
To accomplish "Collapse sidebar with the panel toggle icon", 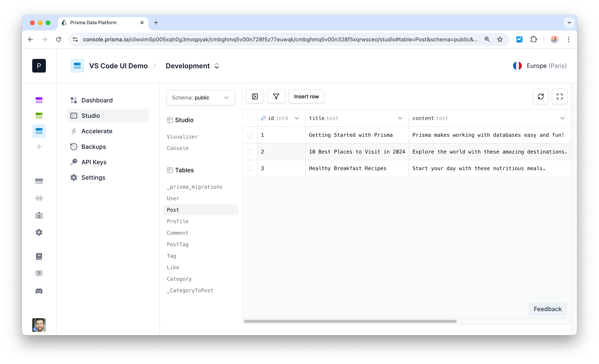I will click(255, 97).
